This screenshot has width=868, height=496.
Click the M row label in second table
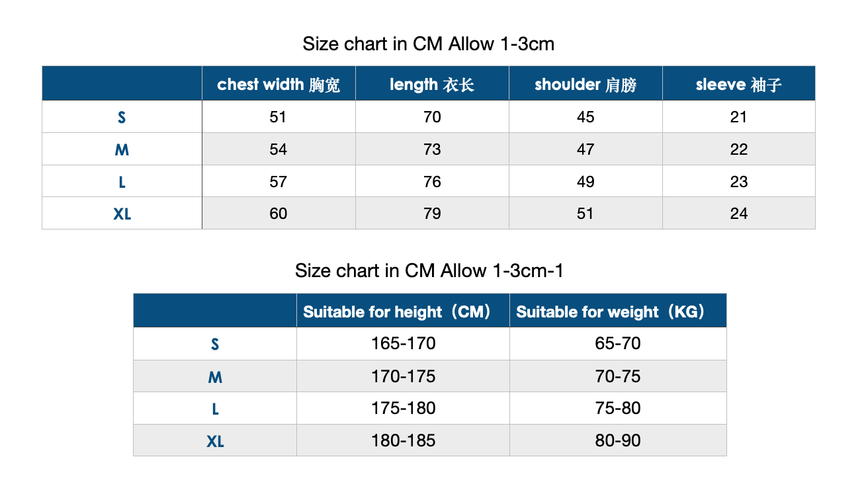[215, 376]
